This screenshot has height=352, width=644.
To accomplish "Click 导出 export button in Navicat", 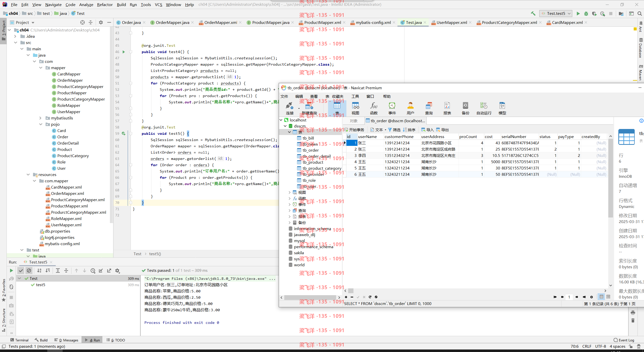I will click(442, 130).
